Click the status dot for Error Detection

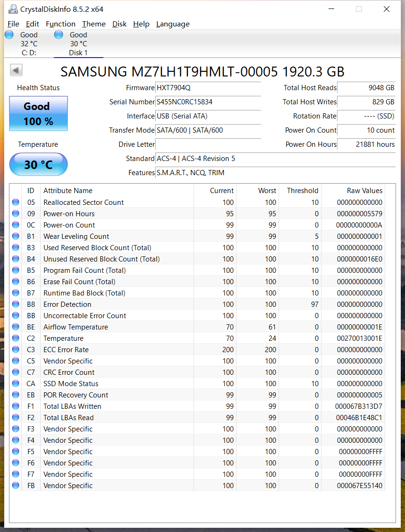(16, 304)
